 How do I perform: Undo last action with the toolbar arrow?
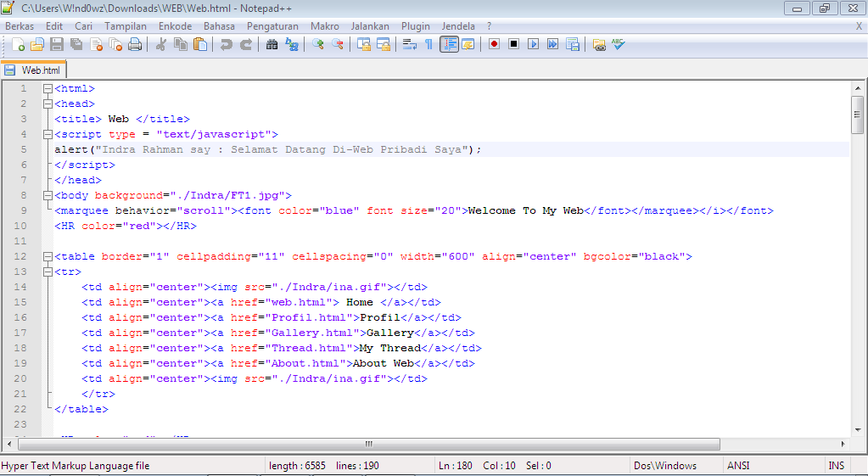click(226, 44)
